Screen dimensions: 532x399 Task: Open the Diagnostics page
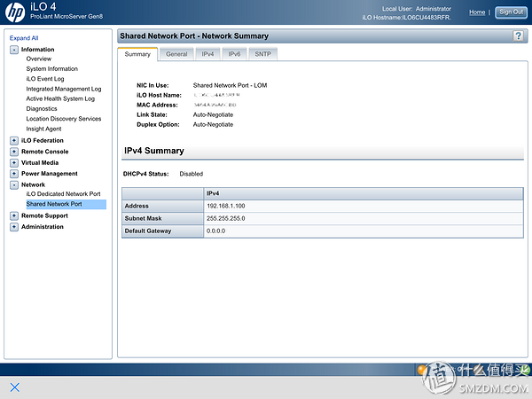pyautogui.click(x=42, y=109)
